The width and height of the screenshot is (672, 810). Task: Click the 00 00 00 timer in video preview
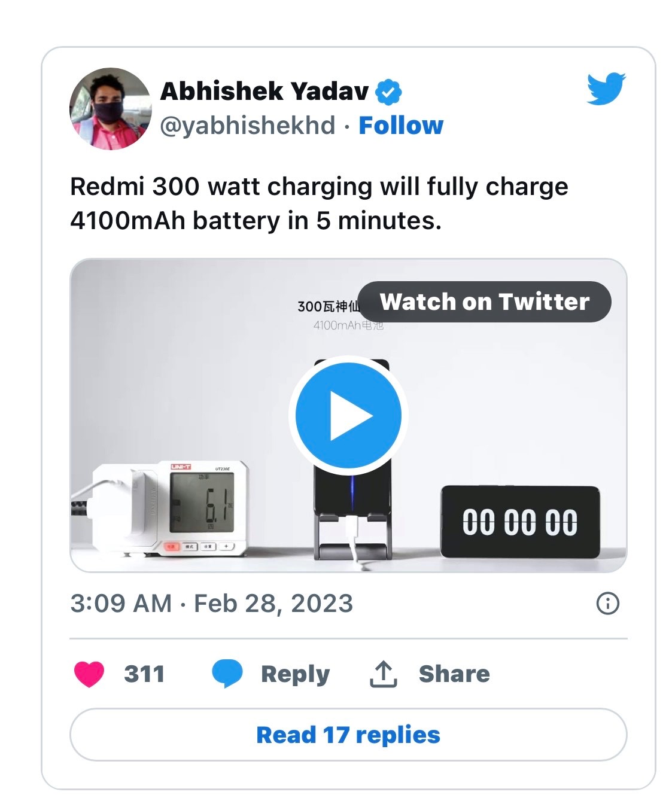(x=519, y=522)
